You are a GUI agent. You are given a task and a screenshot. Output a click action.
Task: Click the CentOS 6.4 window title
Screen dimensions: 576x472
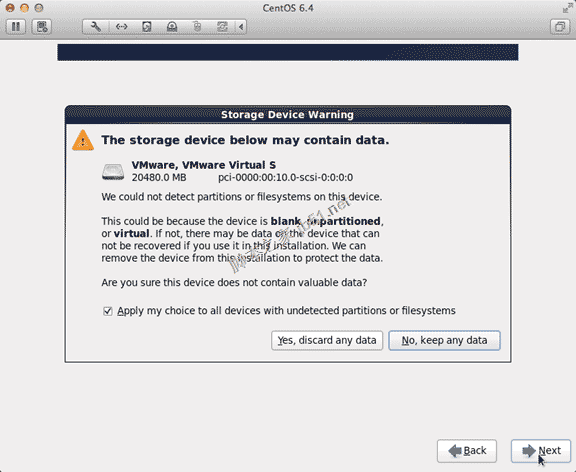[288, 8]
